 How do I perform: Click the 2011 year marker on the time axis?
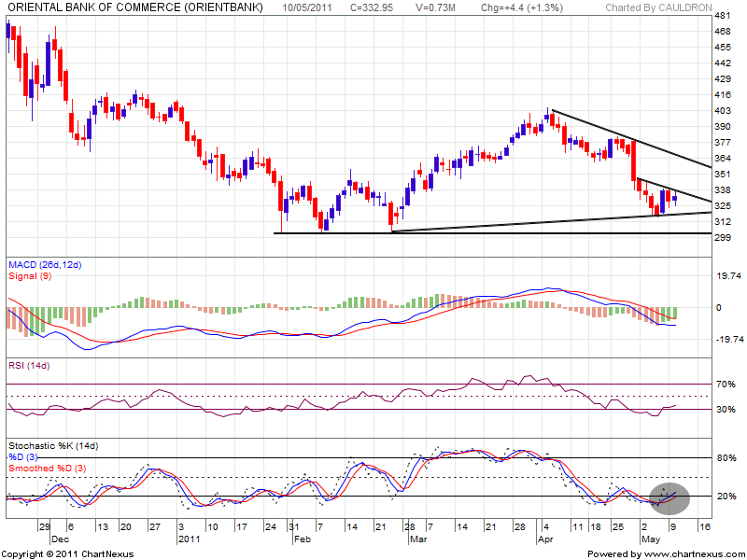tap(190, 539)
